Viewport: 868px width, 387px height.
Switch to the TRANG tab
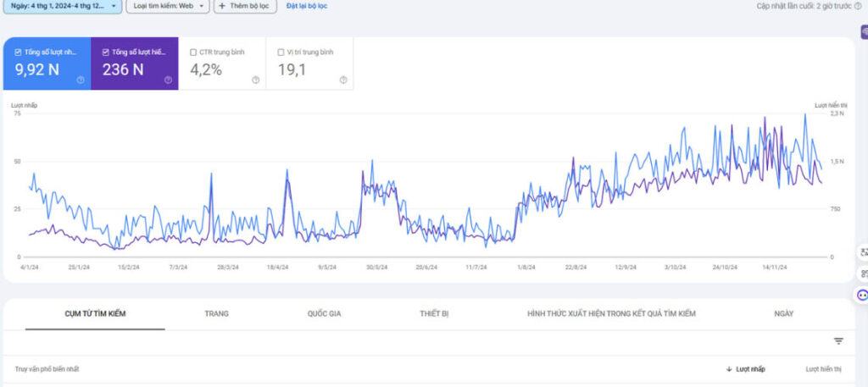216,313
